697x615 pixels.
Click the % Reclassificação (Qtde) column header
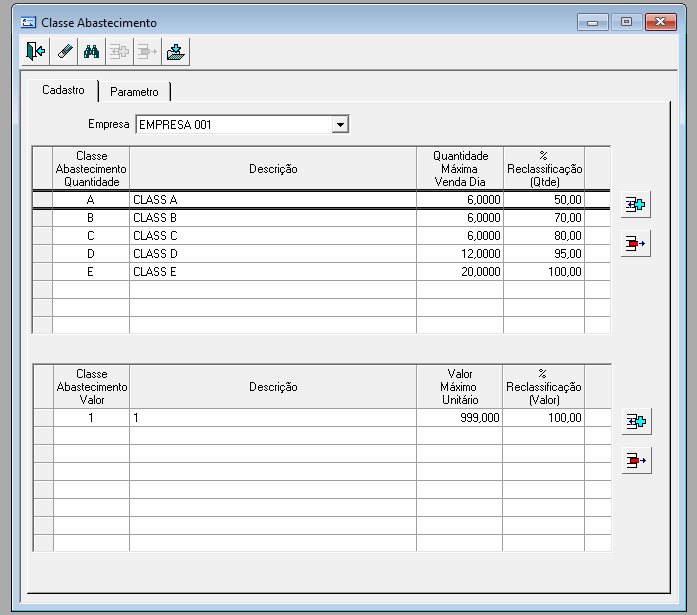click(544, 169)
